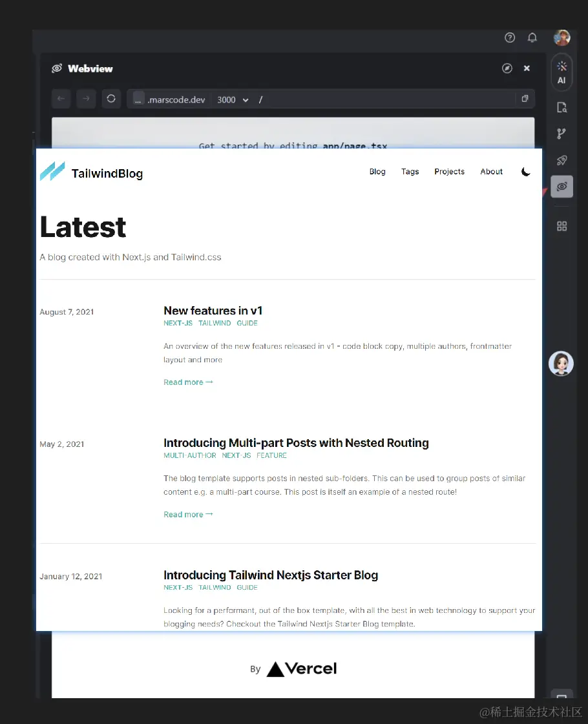Toggle dark mode moon icon
Screen dimensions: 588x724
525,172
